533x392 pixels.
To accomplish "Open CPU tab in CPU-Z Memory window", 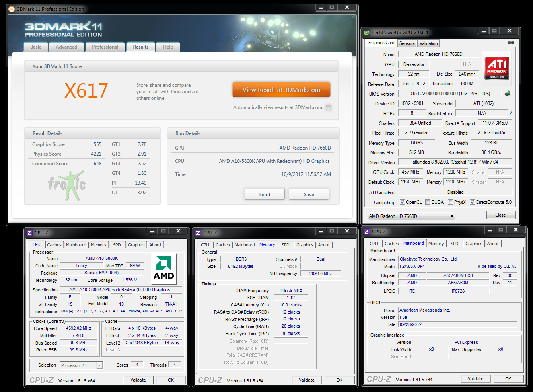I will point(205,245).
